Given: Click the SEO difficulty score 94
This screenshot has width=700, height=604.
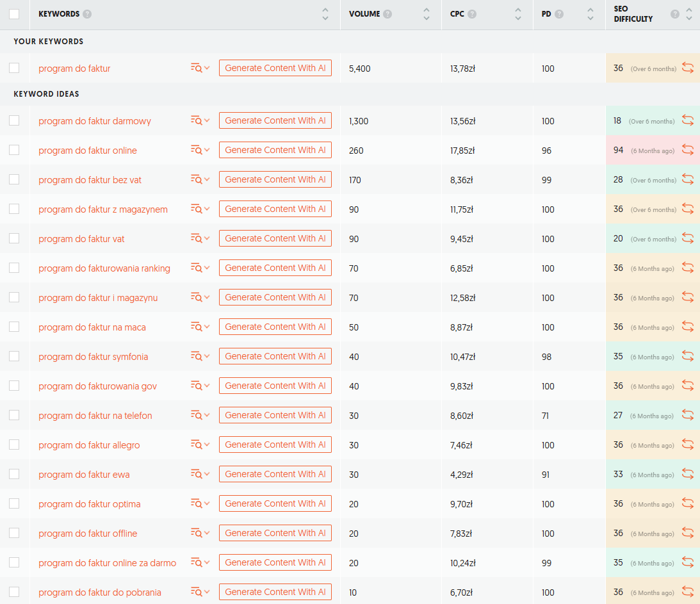Looking at the screenshot, I should pyautogui.click(x=618, y=150).
